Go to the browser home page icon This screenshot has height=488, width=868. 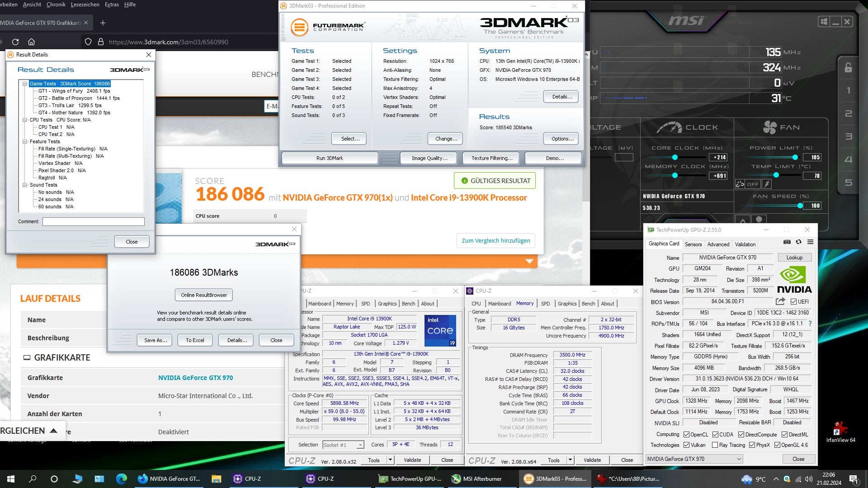(x=31, y=42)
